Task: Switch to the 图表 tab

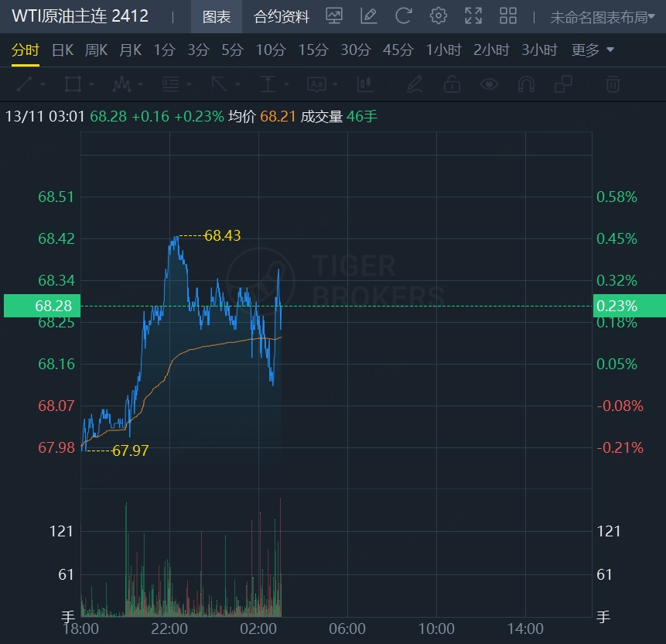Action: [x=217, y=17]
